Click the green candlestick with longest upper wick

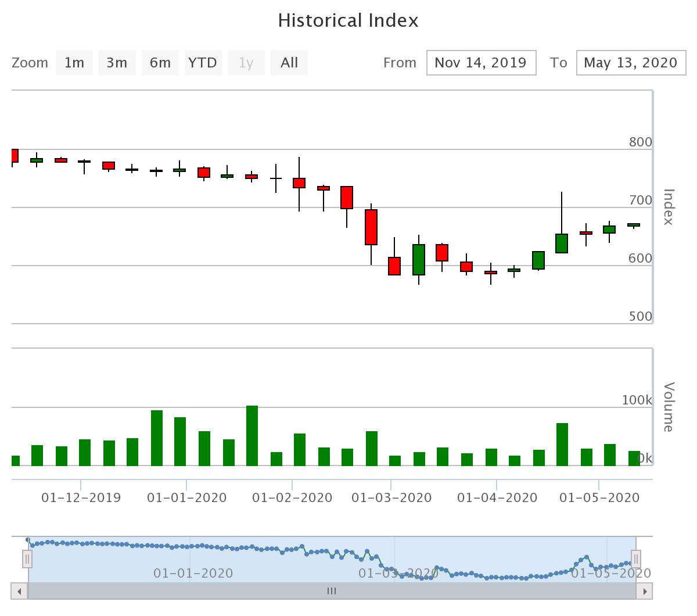[562, 243]
